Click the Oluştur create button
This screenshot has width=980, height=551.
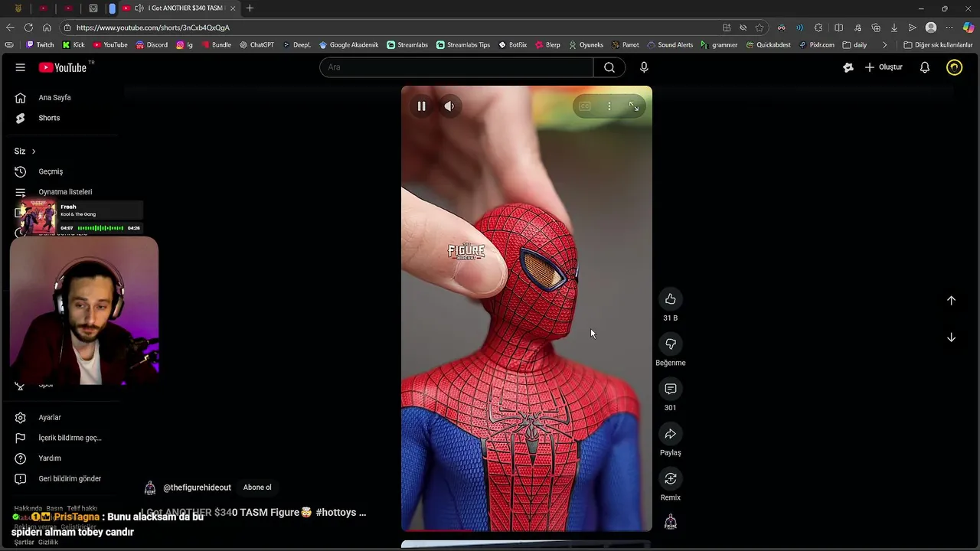click(884, 67)
